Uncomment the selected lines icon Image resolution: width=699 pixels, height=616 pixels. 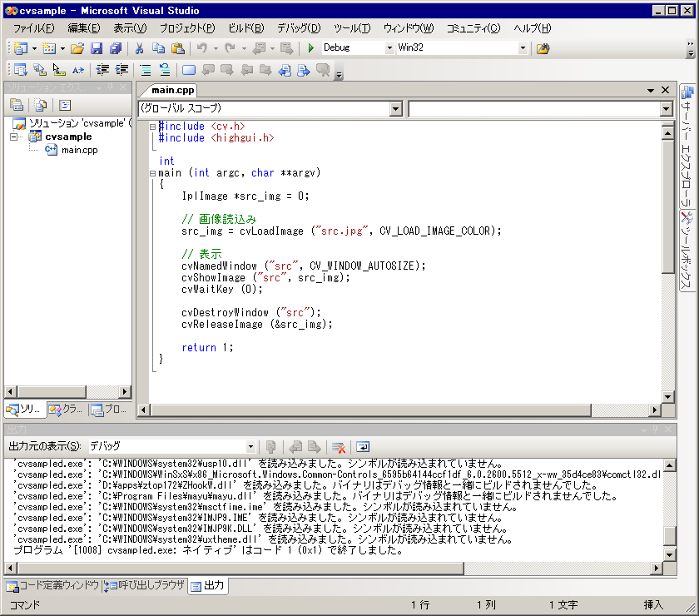click(x=165, y=70)
